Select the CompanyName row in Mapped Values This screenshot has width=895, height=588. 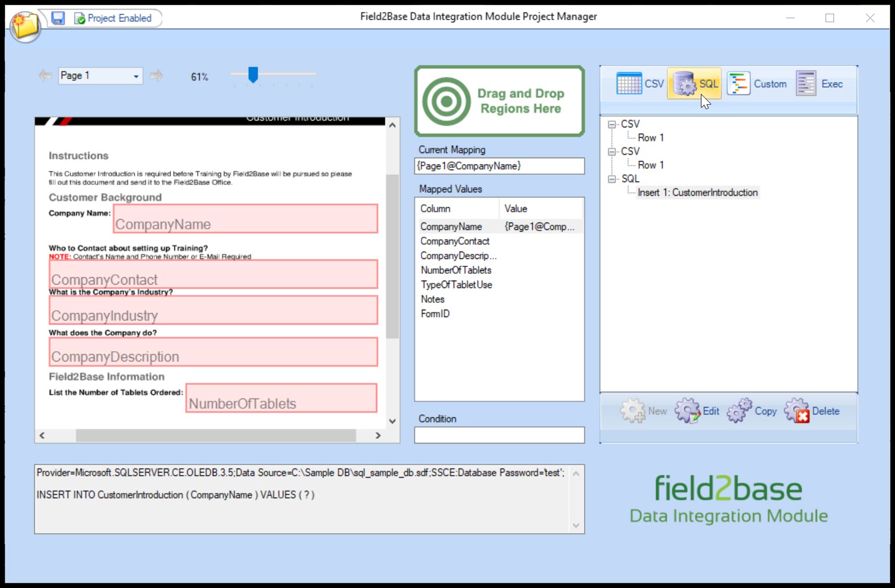499,227
